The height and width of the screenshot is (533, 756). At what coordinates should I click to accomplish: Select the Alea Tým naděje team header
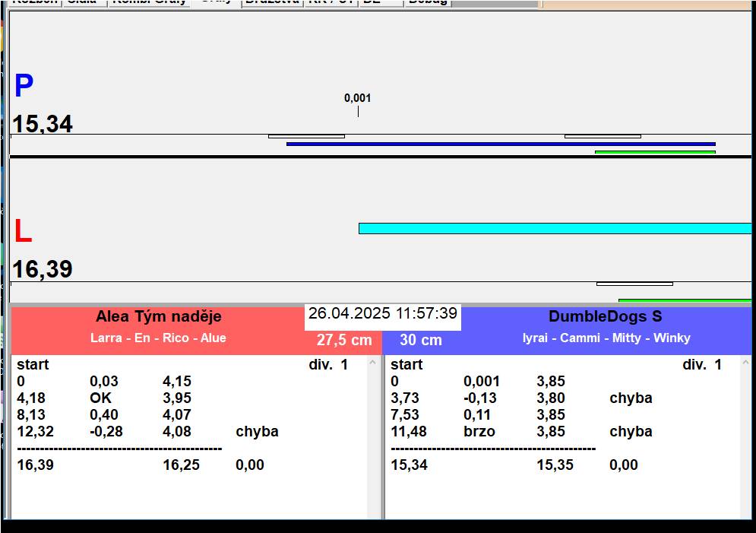click(x=158, y=317)
